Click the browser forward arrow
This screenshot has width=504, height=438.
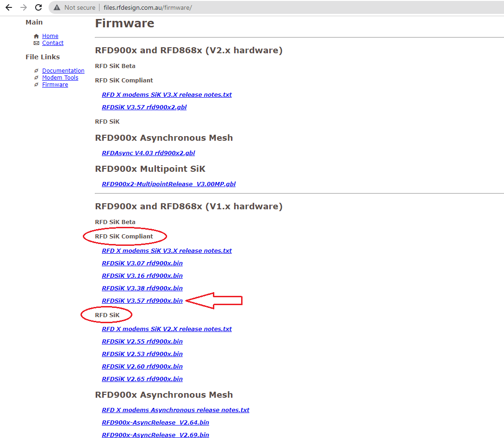coord(24,7)
